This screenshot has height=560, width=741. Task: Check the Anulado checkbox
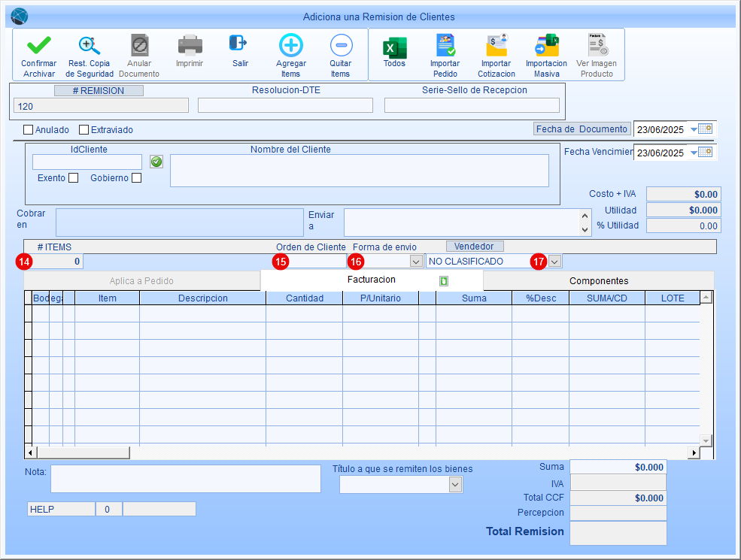point(29,129)
